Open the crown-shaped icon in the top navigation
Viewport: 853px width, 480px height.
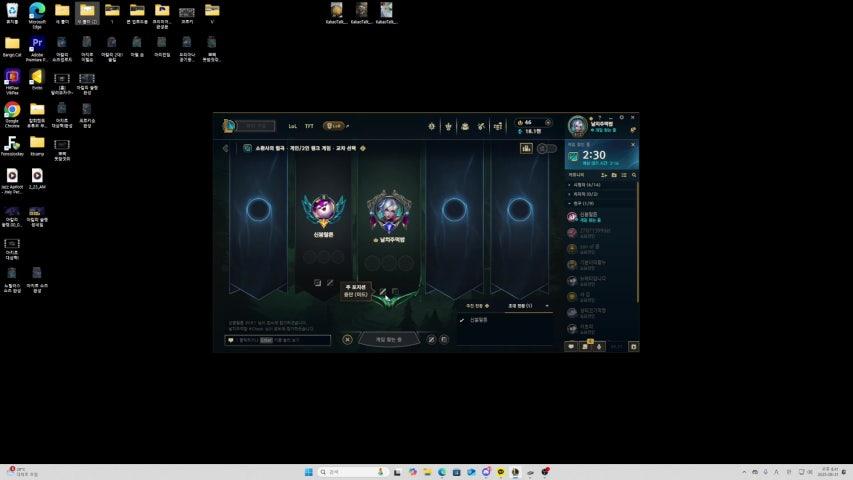(448, 126)
